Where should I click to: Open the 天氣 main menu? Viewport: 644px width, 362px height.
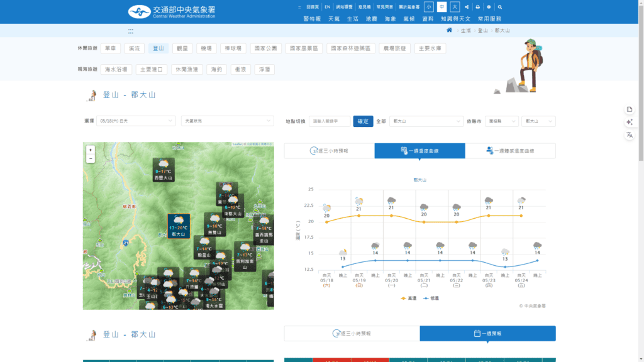(334, 19)
